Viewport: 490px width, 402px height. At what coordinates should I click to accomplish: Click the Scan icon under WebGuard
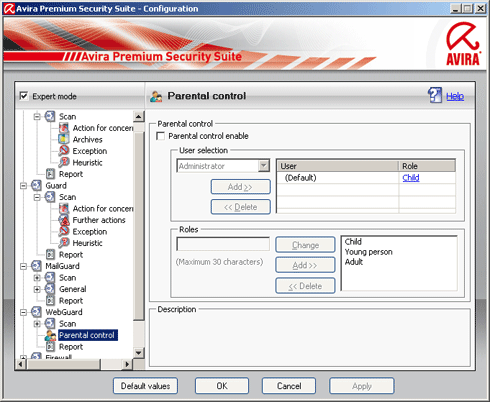click(50, 323)
